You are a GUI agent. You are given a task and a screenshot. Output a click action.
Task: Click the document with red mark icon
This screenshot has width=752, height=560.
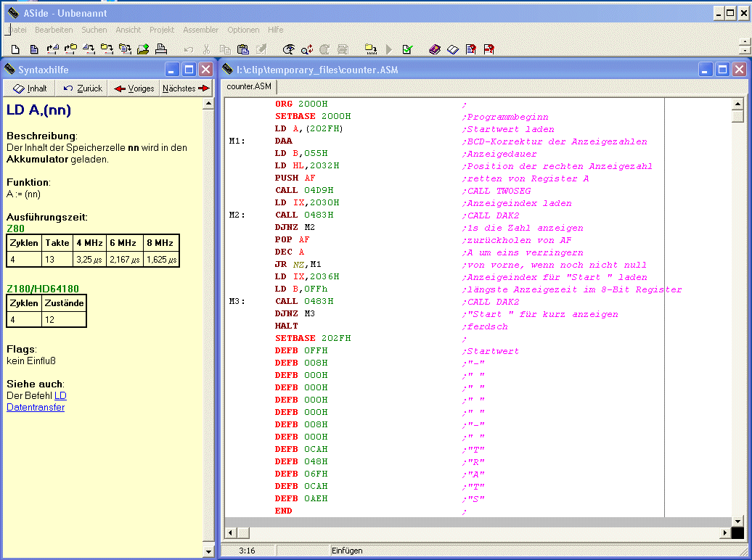[471, 49]
